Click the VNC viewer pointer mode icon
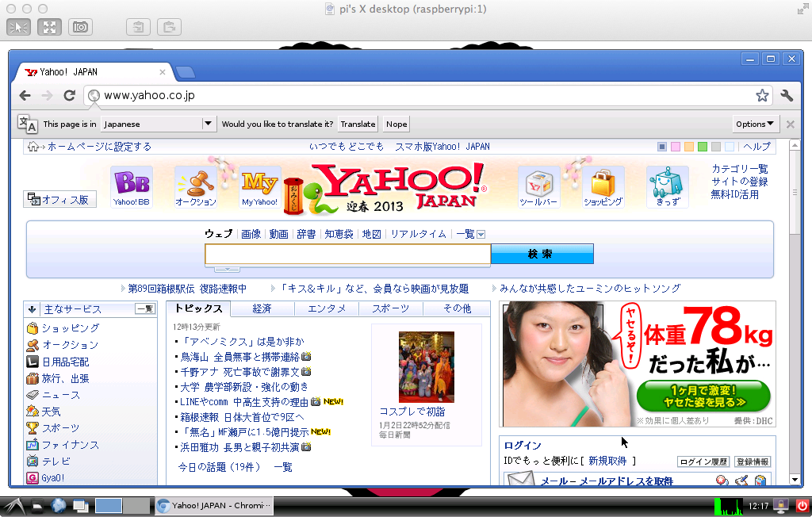812x517 pixels. [x=18, y=27]
